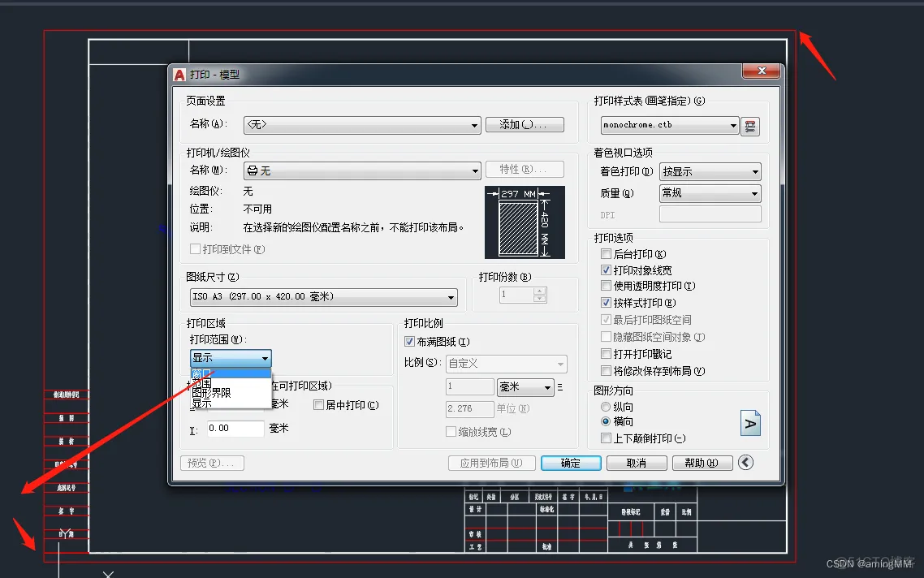Enable 打开打印戳记 option
The image size is (924, 578).
pos(606,354)
